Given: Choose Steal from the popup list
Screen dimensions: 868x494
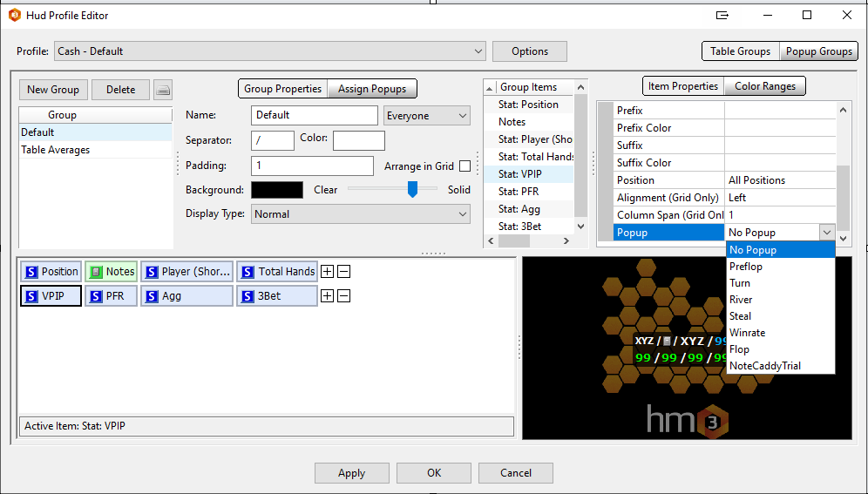Looking at the screenshot, I should point(780,316).
